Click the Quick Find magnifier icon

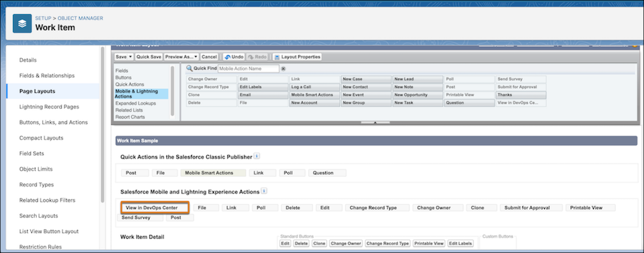coord(189,68)
